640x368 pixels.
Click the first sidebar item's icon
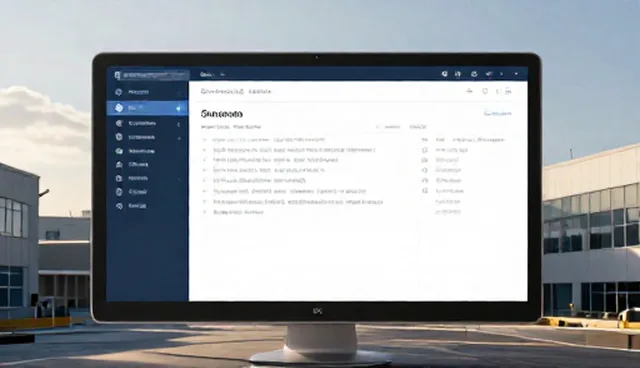[119, 92]
